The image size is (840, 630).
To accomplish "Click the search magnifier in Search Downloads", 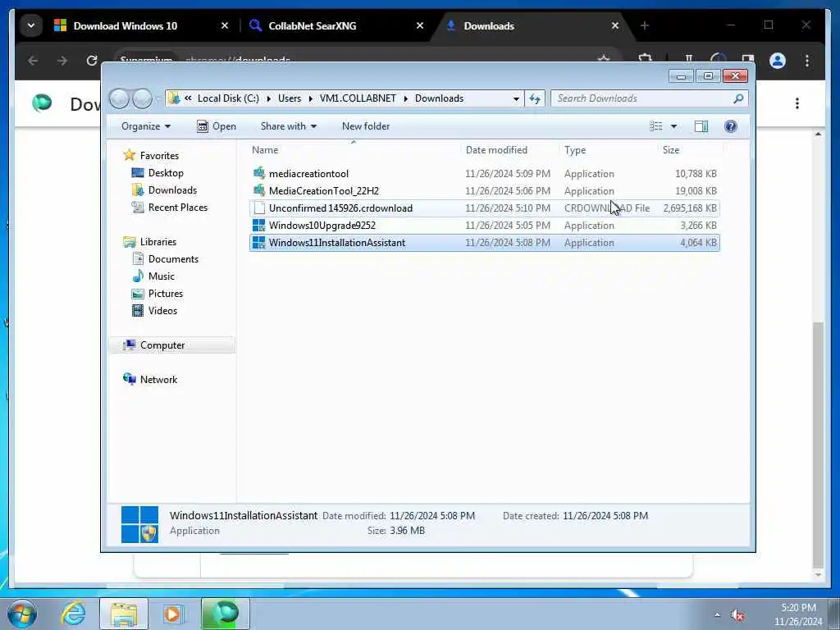I will click(x=738, y=98).
